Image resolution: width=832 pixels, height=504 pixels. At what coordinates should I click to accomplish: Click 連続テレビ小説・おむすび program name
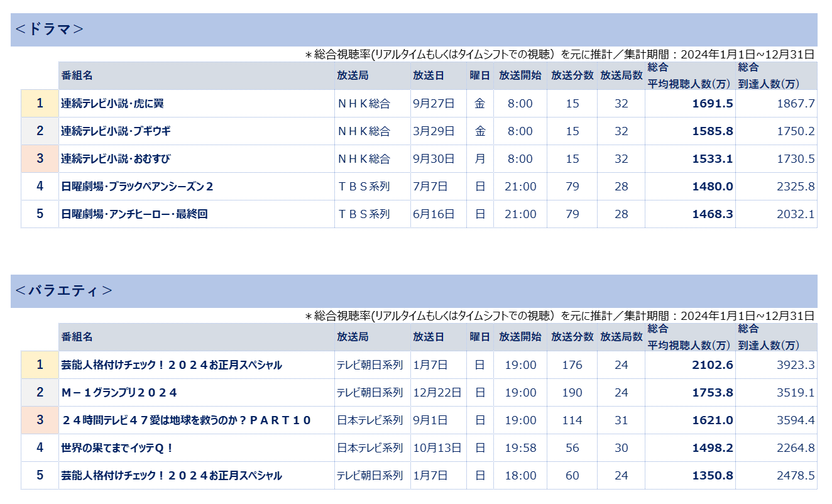116,159
